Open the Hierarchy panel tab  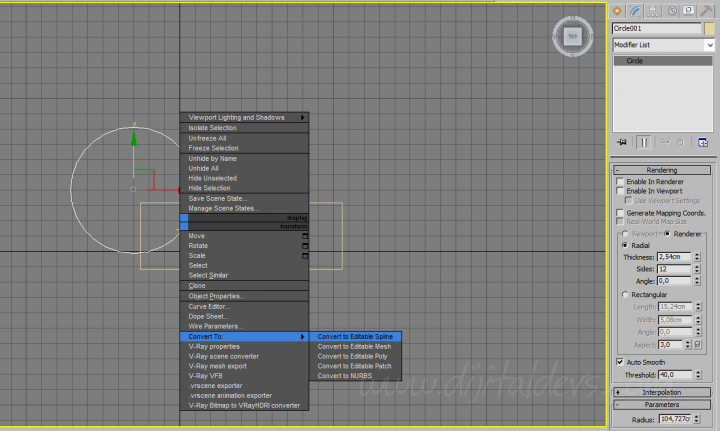(653, 10)
